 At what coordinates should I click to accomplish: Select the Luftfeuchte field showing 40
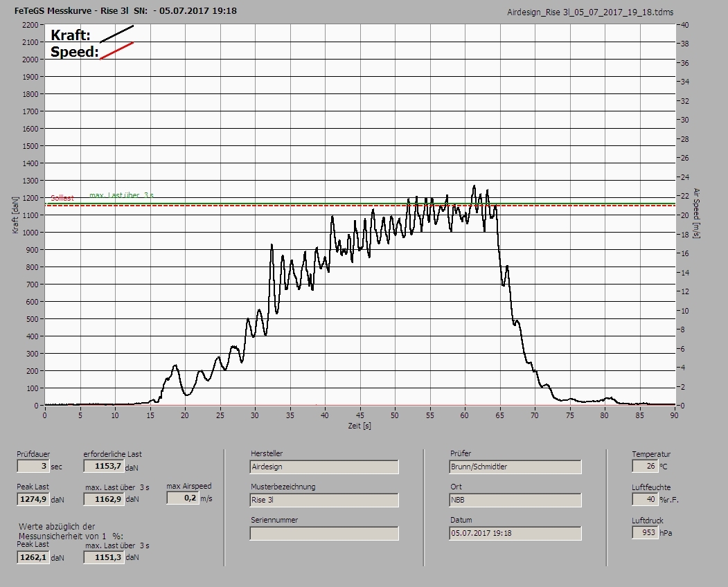click(x=644, y=499)
